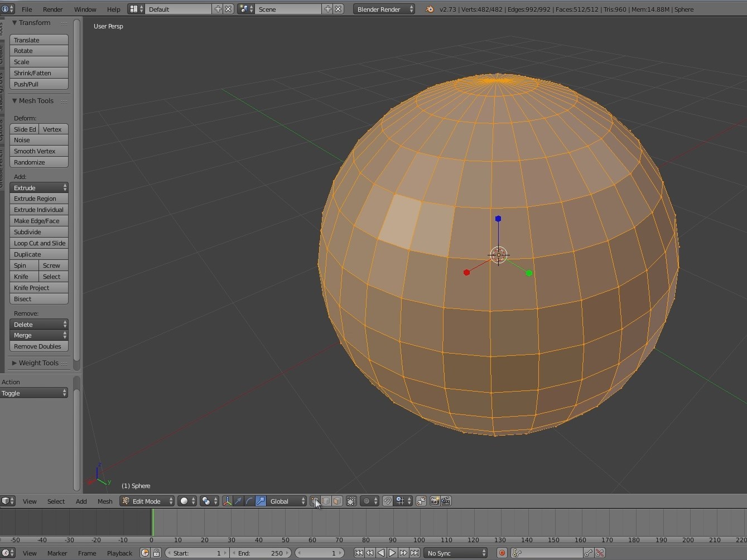747x560 pixels.
Task: Play the animation forward
Action: point(392,553)
